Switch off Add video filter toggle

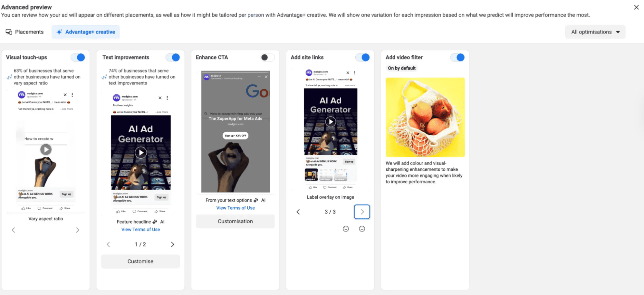(x=457, y=57)
